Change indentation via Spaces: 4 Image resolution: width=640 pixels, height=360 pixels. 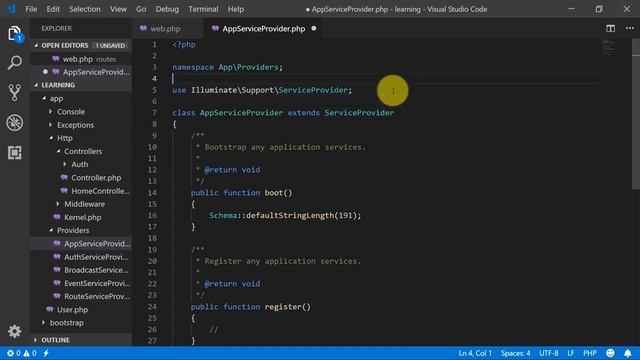tap(515, 353)
